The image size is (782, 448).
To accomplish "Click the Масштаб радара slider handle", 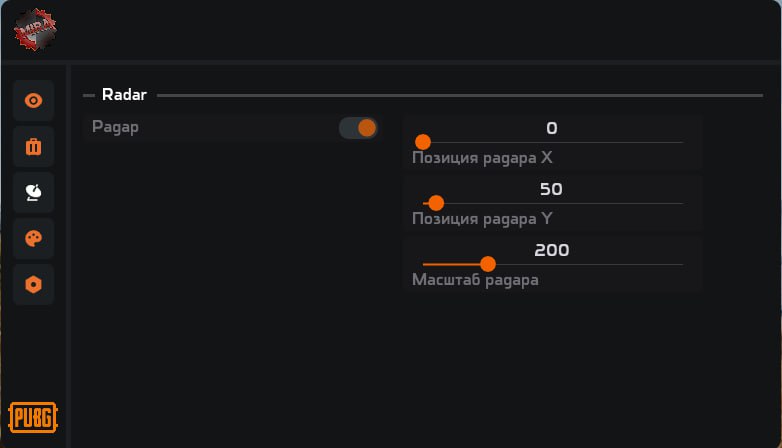I will click(488, 264).
